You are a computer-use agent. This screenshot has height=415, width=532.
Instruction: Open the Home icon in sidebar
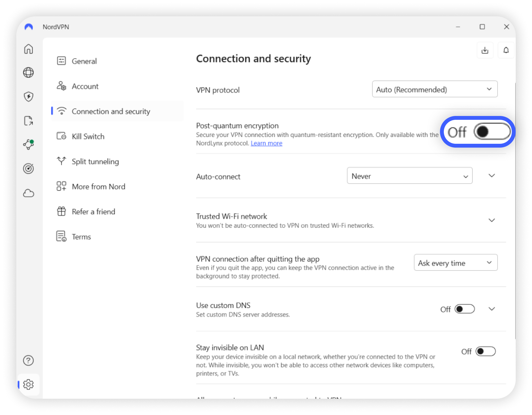tap(29, 49)
